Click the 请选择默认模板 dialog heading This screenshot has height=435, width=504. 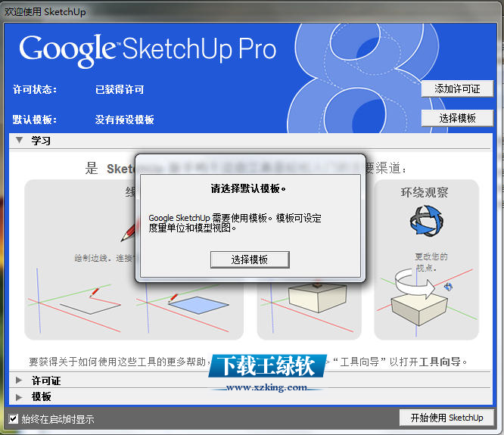tap(248, 188)
